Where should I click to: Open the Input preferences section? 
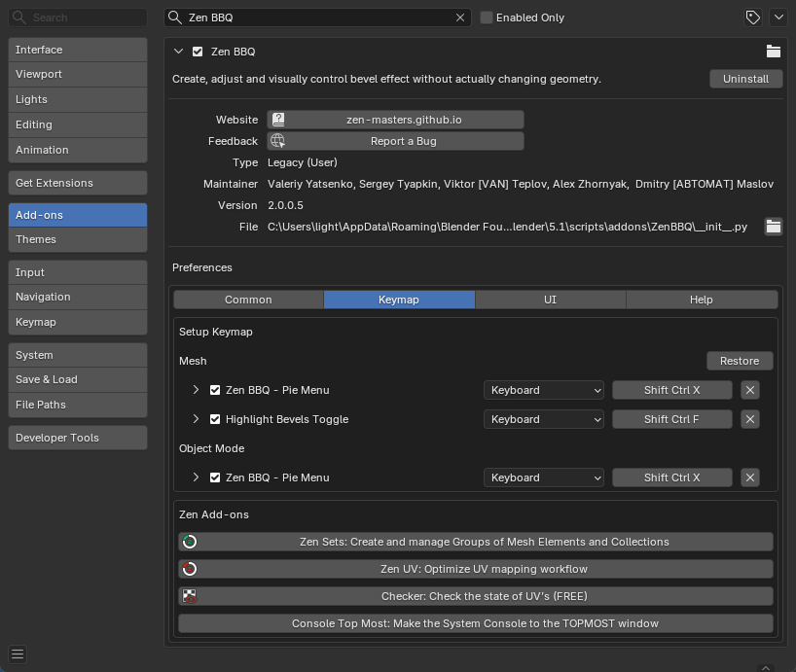click(x=78, y=272)
